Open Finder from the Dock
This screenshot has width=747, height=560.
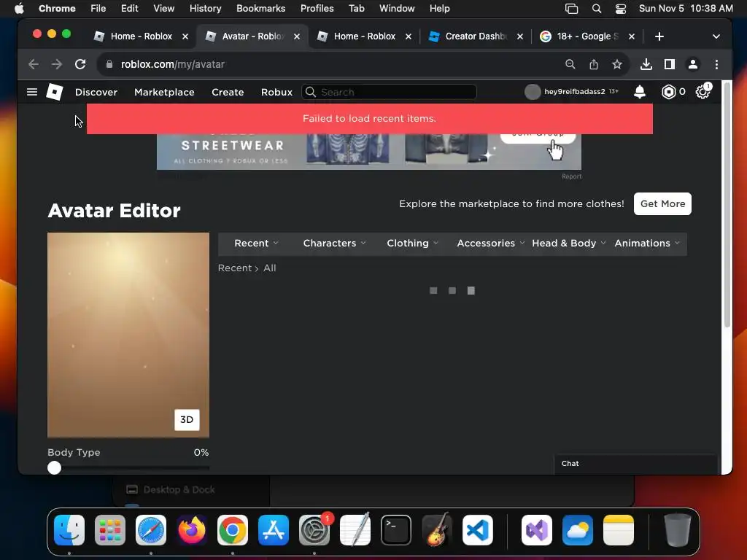[x=69, y=530]
